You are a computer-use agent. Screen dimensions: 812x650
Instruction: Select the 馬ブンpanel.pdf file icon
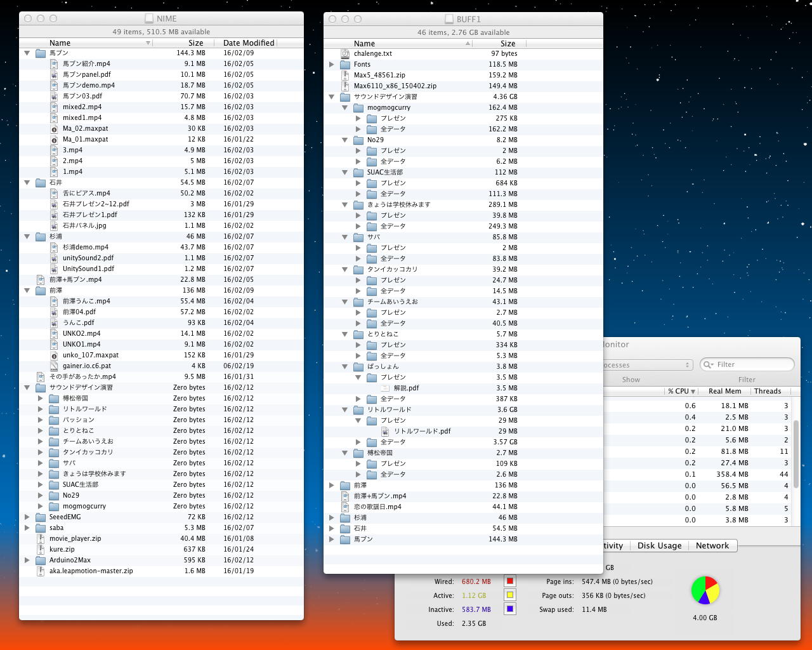(x=54, y=74)
